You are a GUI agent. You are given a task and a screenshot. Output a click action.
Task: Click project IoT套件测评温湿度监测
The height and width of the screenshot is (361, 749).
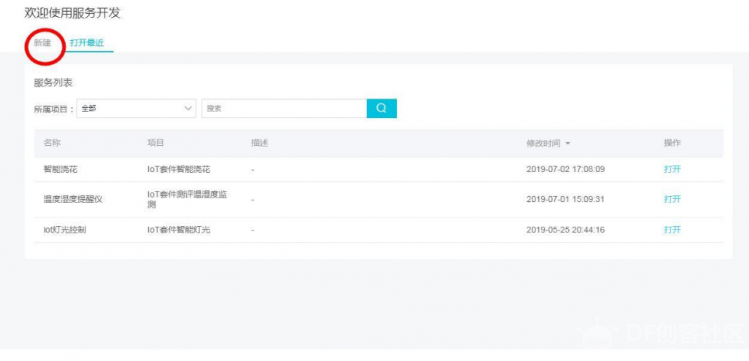(x=187, y=199)
